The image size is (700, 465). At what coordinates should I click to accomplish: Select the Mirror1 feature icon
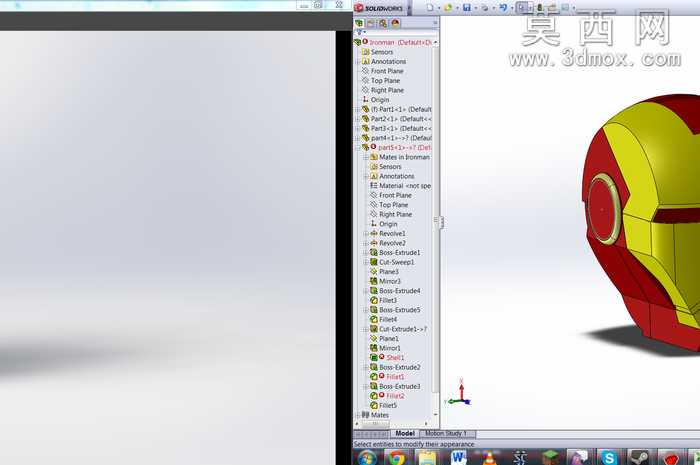click(374, 348)
